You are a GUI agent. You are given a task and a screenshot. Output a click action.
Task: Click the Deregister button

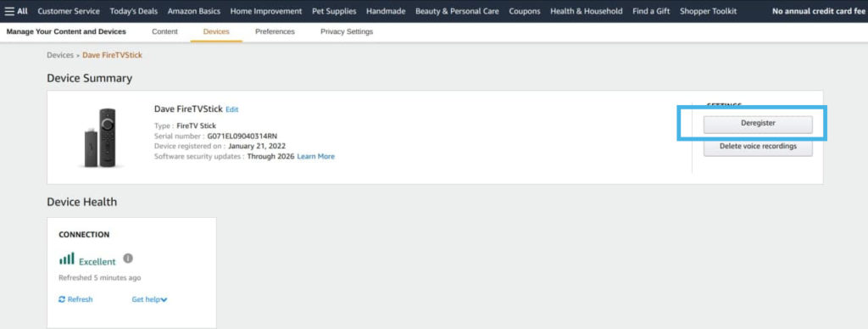tap(758, 124)
